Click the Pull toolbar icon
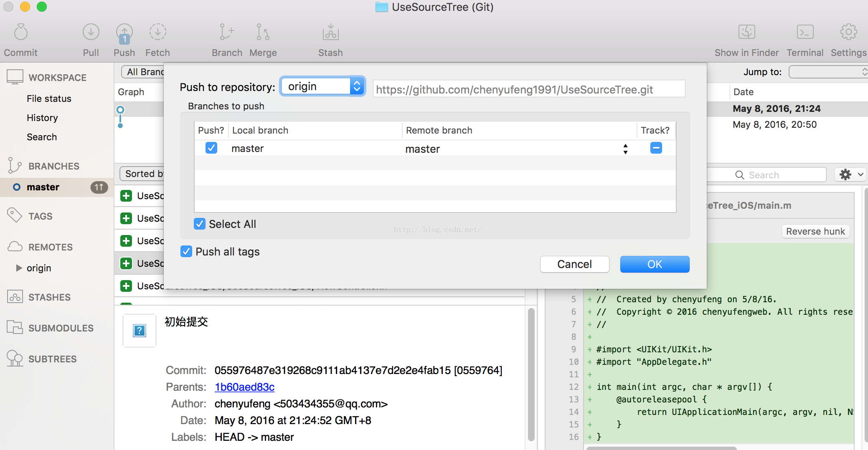Image resolution: width=868 pixels, height=450 pixels. click(91, 33)
